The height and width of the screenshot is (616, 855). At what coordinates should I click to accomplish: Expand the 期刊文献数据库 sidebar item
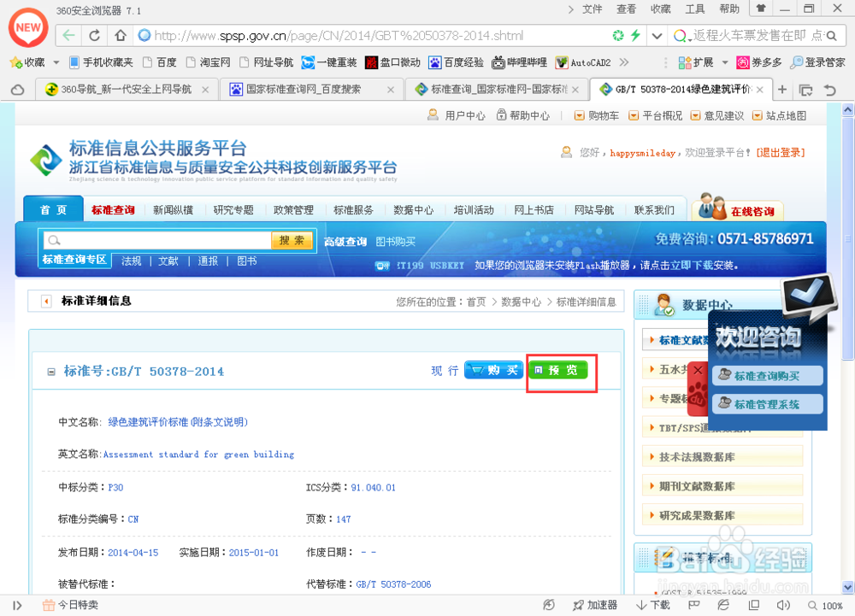(723, 486)
